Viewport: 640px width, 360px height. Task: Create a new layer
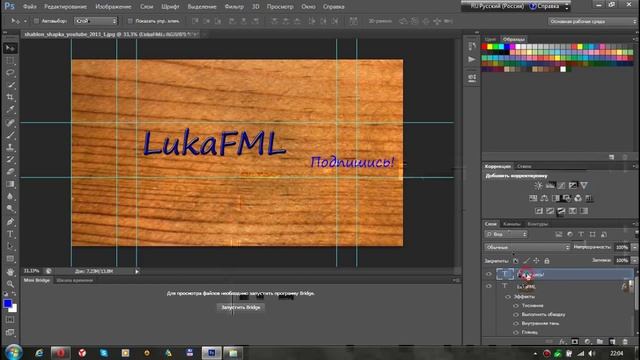[612, 342]
